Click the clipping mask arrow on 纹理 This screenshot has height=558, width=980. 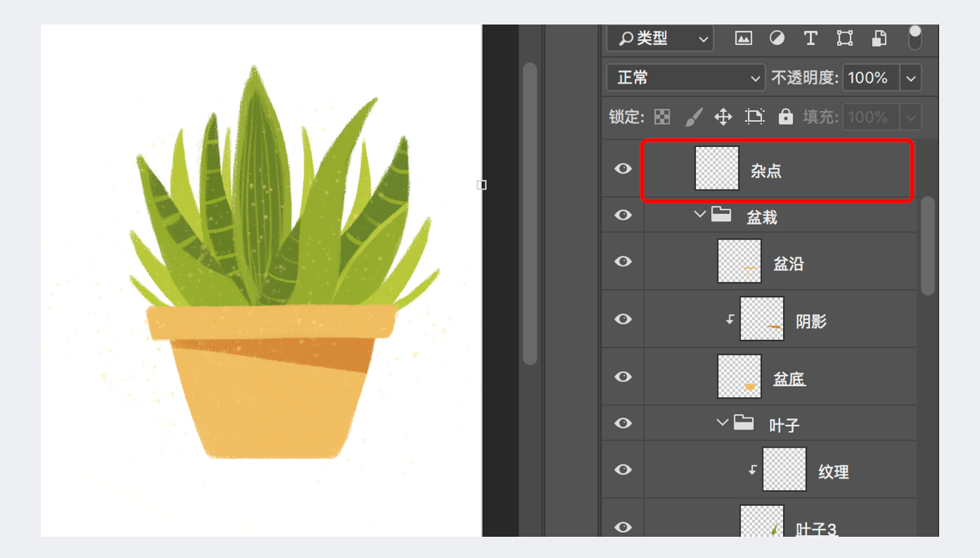[753, 470]
